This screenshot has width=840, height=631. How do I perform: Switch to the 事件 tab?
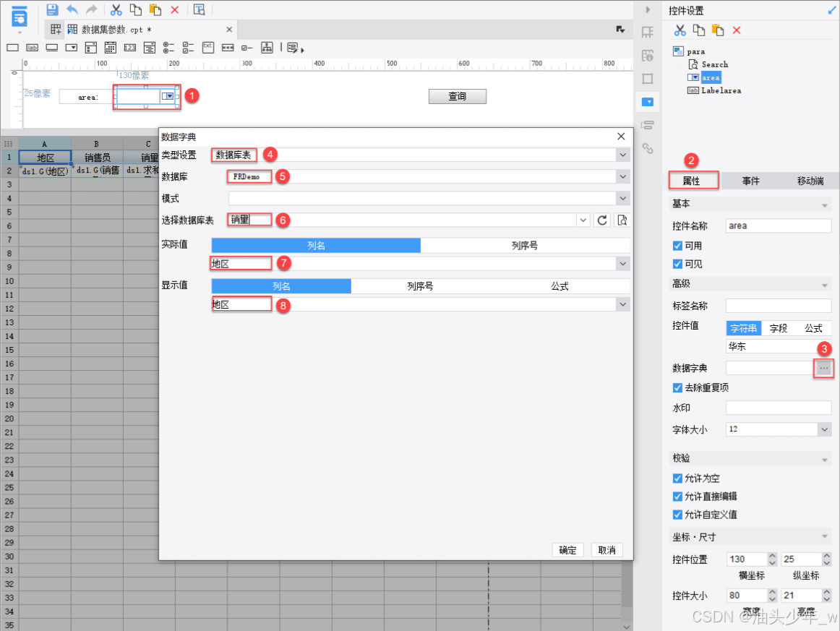(x=750, y=181)
